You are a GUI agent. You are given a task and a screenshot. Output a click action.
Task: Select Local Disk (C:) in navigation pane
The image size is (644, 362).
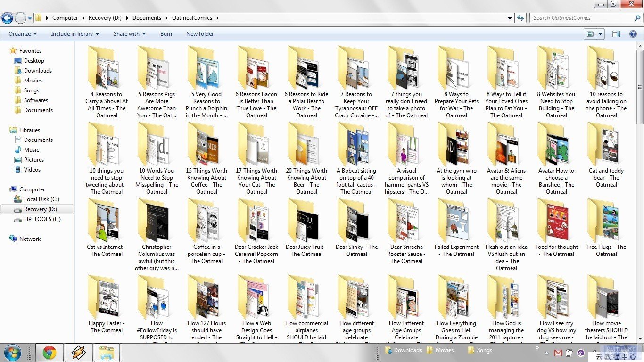pyautogui.click(x=42, y=199)
